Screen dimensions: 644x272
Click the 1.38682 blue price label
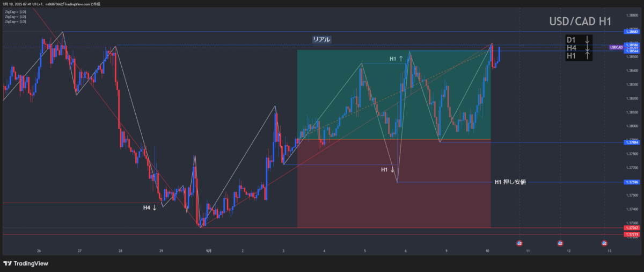coord(632,32)
